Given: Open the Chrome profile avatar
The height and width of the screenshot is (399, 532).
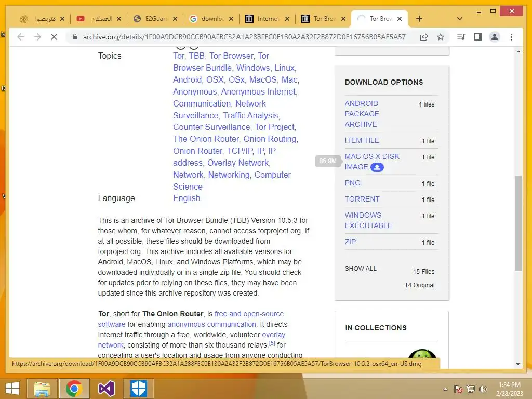Looking at the screenshot, I should click(495, 37).
